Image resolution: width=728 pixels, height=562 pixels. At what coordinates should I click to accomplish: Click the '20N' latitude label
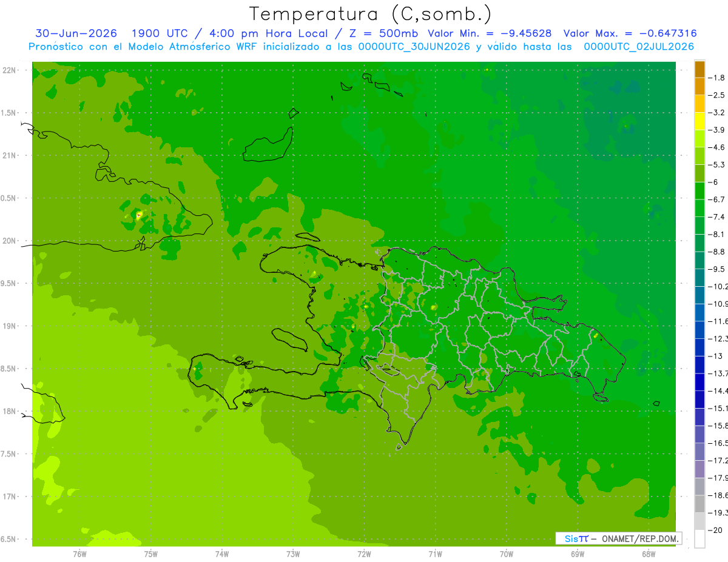[9, 241]
